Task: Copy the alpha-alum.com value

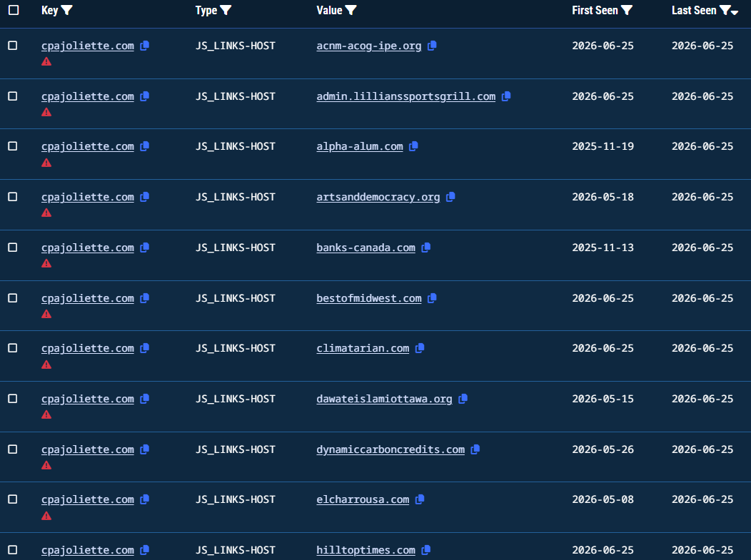Action: (x=414, y=146)
